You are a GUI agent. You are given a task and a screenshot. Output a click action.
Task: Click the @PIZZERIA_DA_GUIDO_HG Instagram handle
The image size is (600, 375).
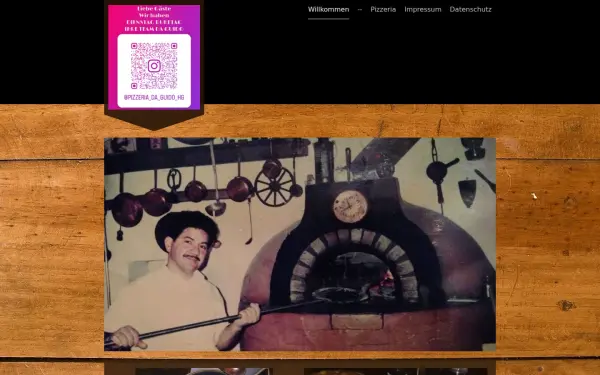coord(154,98)
